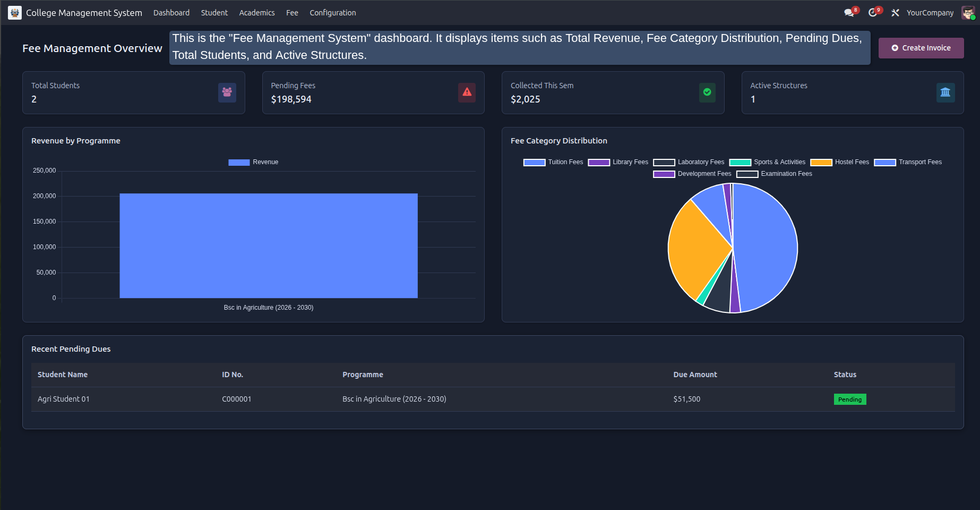Toggle Transport Fees legend entry
Screen dimensions: 980x510
(x=908, y=162)
